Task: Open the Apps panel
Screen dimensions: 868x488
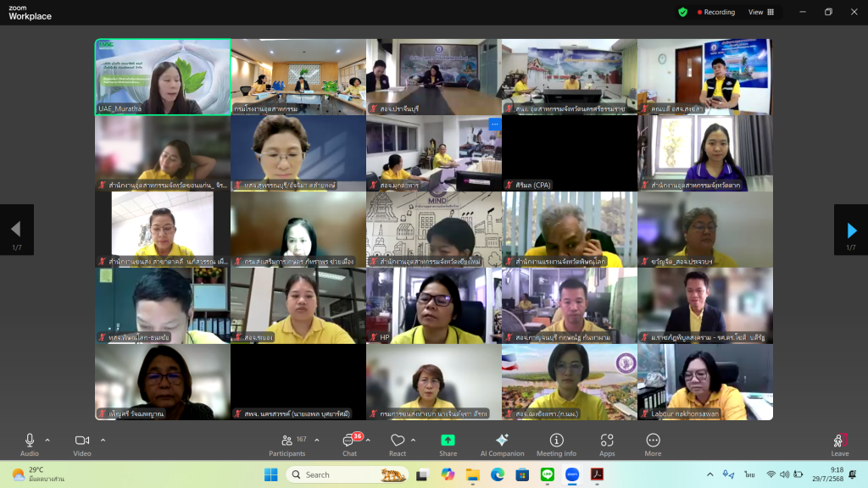Action: [607, 444]
